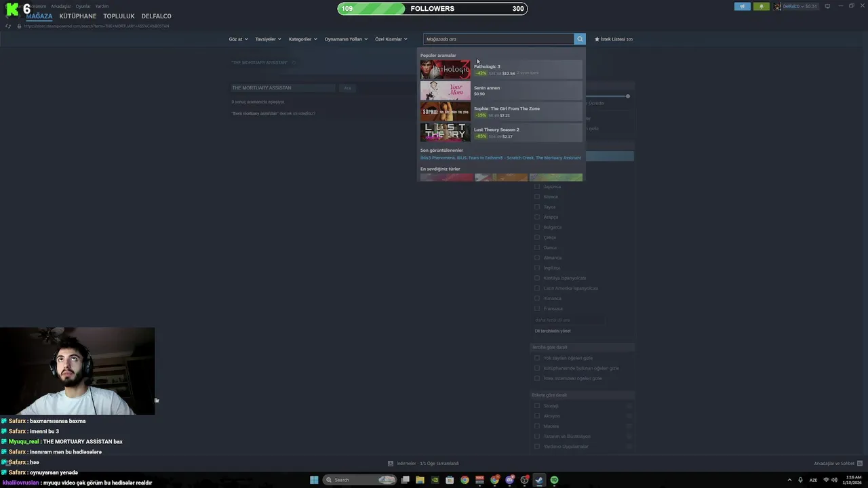Open Microsoft Store from the taskbar
868x488 pixels.
(x=450, y=480)
